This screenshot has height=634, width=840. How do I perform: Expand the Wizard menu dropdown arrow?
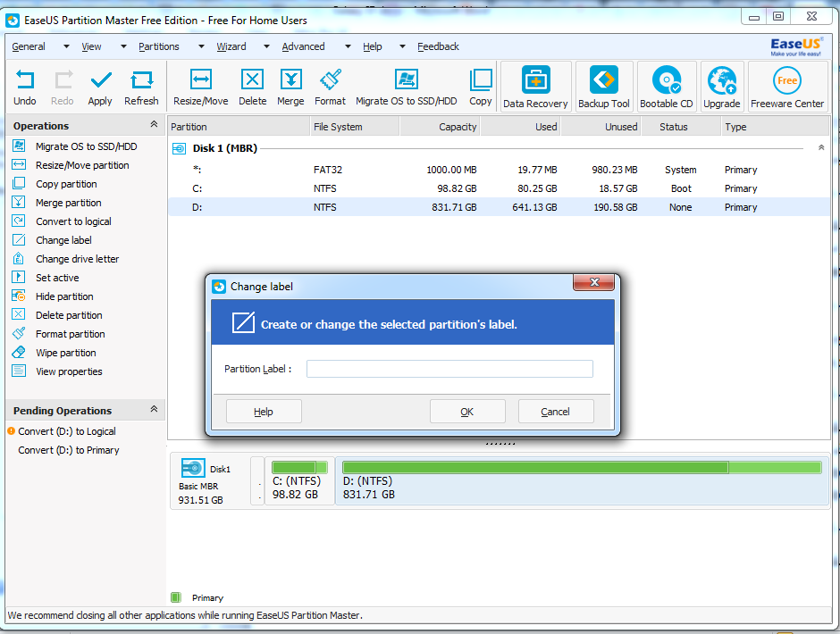point(266,46)
